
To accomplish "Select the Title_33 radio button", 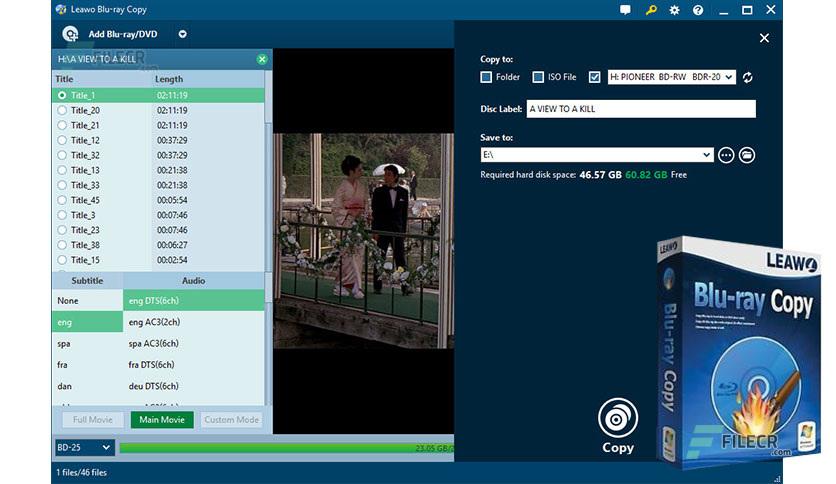I will point(62,185).
